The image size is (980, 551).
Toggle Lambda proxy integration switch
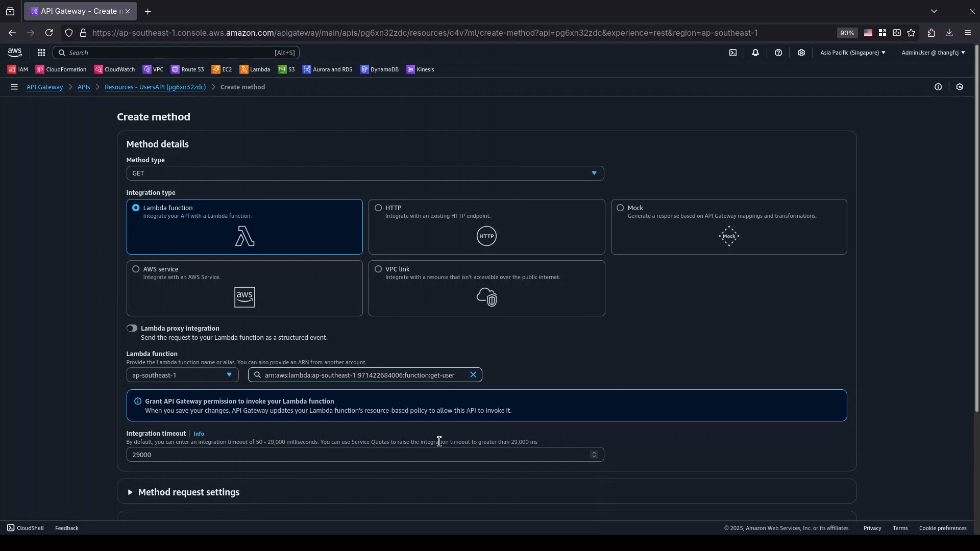tap(132, 329)
